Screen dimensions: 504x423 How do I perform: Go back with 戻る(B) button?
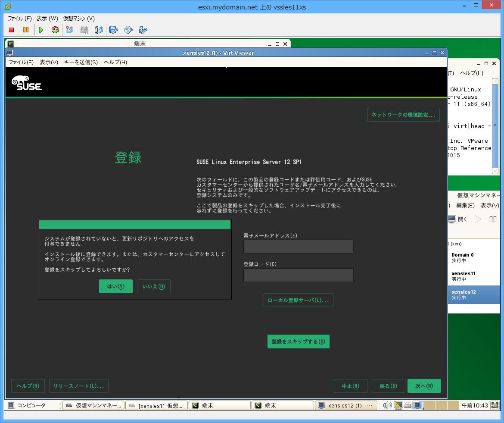click(x=388, y=386)
